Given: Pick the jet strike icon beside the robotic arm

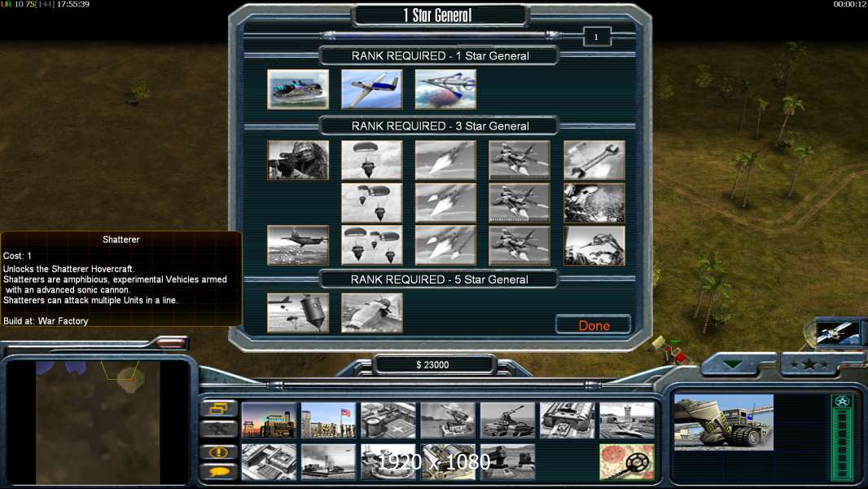Looking at the screenshot, I should pos(519,244).
